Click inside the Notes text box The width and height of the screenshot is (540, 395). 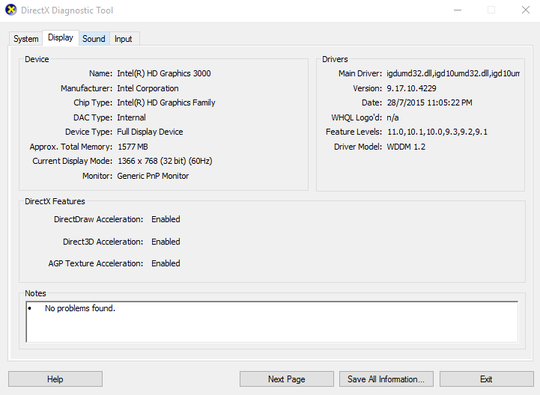(272, 322)
